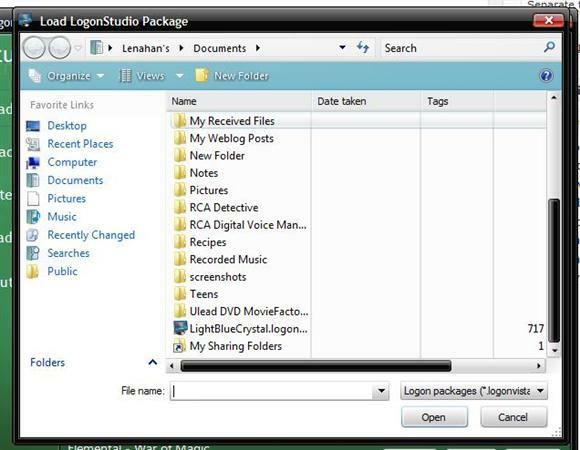Click the horizontal scrollbar right arrow
The image size is (580, 450).
pos(539,366)
